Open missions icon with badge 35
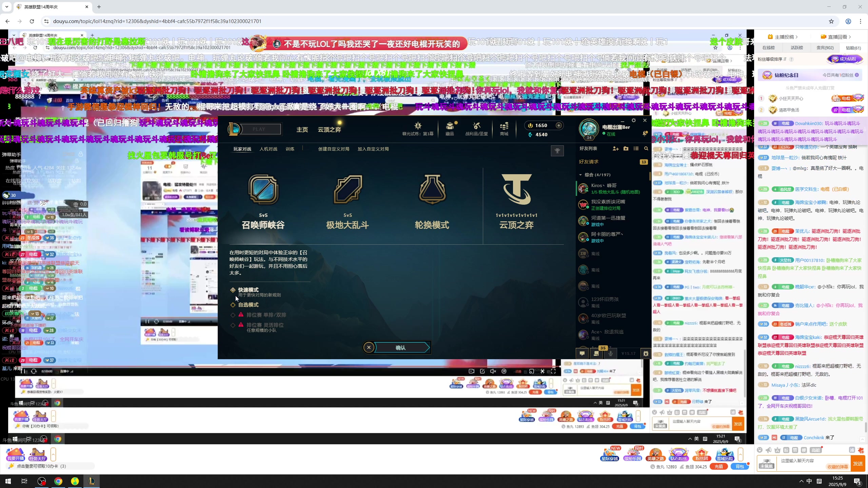 (x=596, y=353)
